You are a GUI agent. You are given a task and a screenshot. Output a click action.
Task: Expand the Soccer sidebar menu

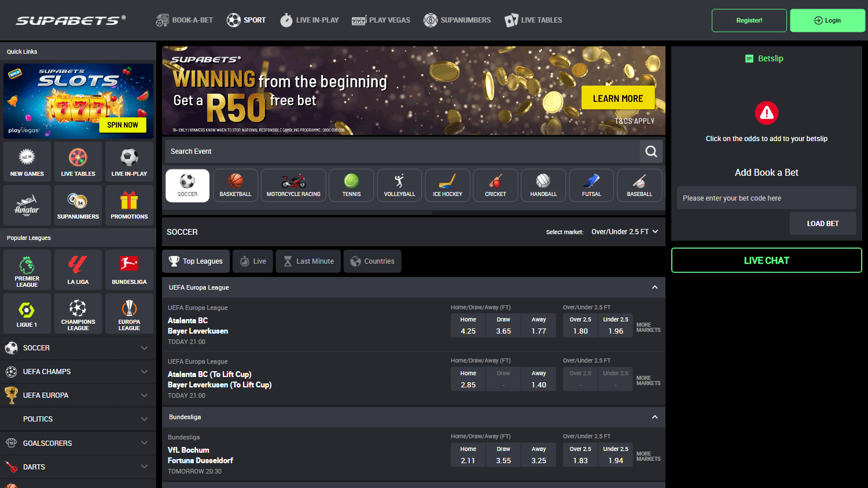pyautogui.click(x=78, y=348)
